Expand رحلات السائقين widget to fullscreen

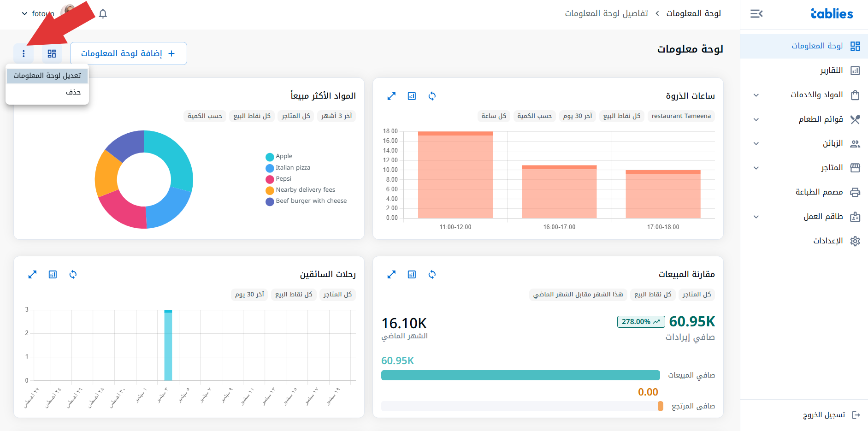pos(32,274)
